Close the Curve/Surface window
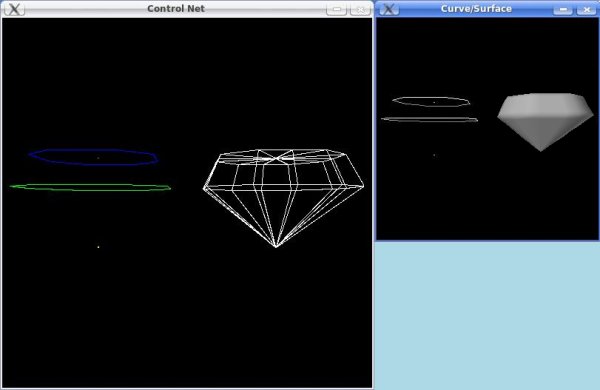Screen dimensions: 600x390 [587, 9]
